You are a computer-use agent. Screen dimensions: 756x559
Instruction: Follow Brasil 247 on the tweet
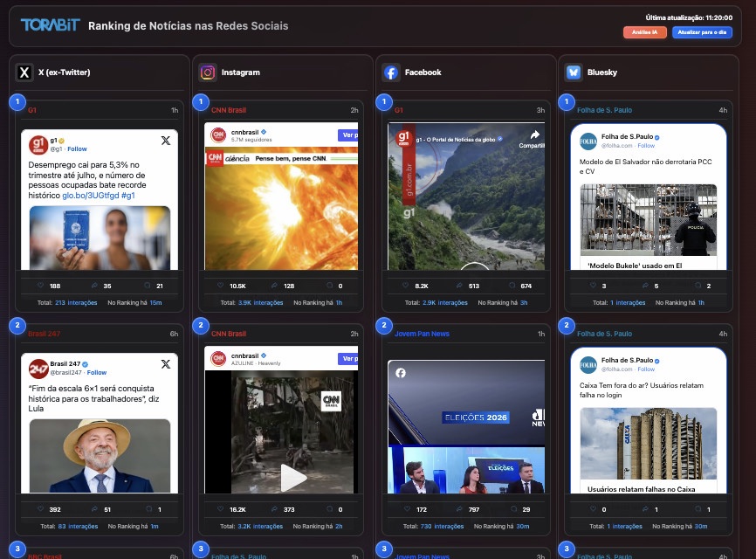point(96,372)
